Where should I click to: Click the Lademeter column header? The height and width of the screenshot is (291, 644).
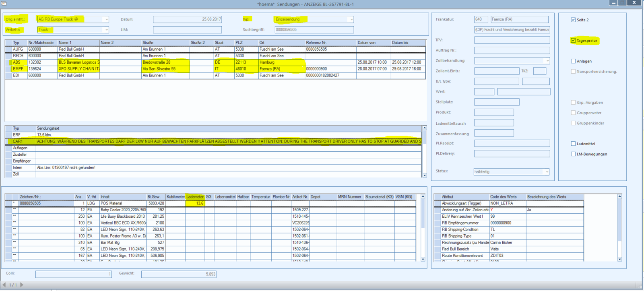[195, 197]
